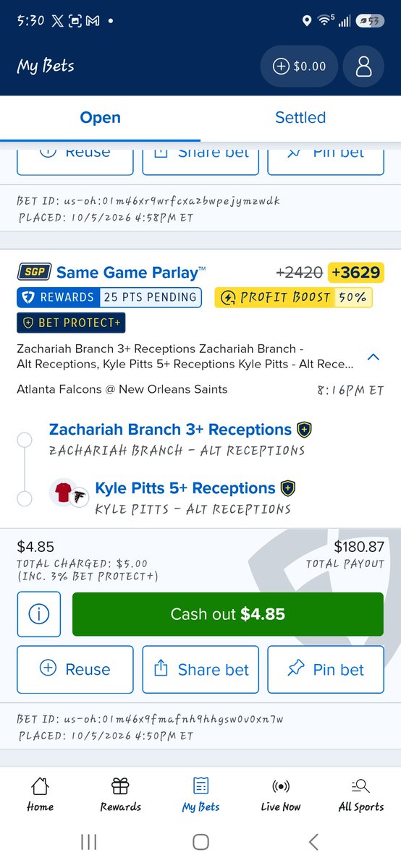Tap the Rewards 25 pts pending badge

[109, 297]
